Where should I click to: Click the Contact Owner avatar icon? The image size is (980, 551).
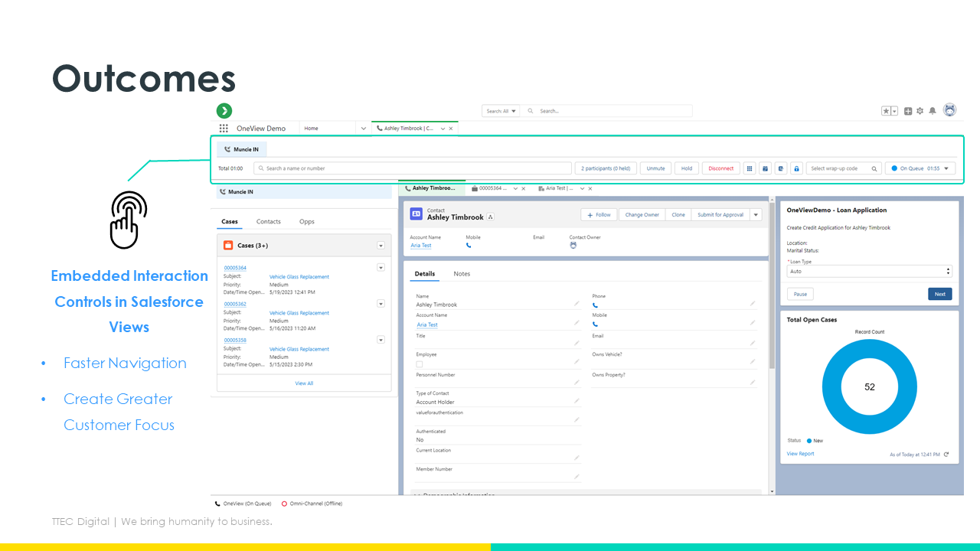[573, 246]
